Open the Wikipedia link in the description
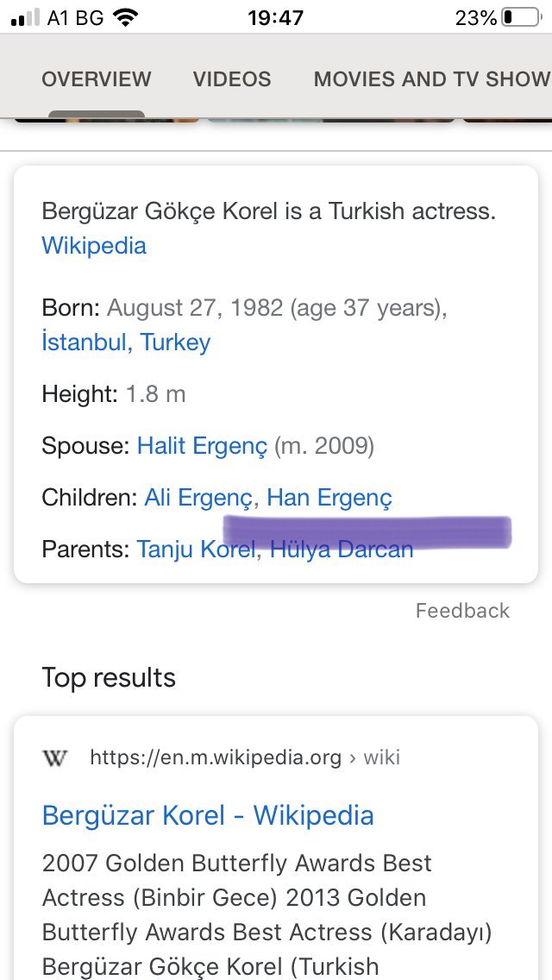This screenshot has height=980, width=552. pos(94,246)
